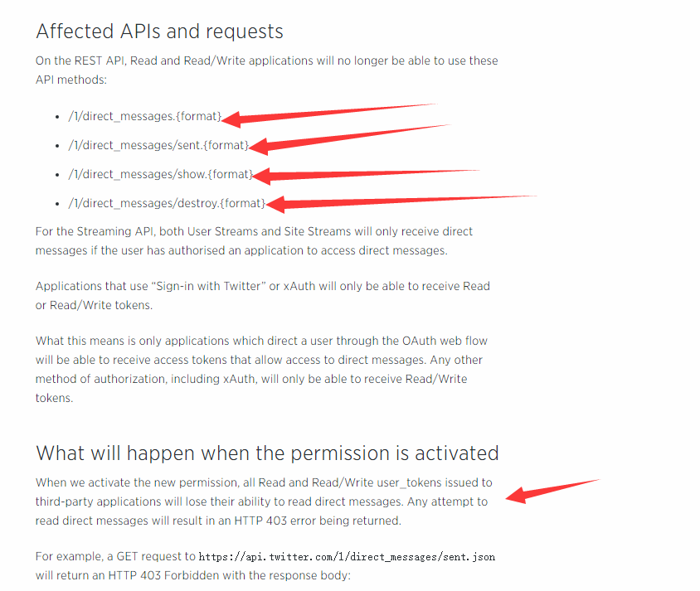Select the /1/direct_messages.{format} list item
700x591 pixels.
point(144,116)
